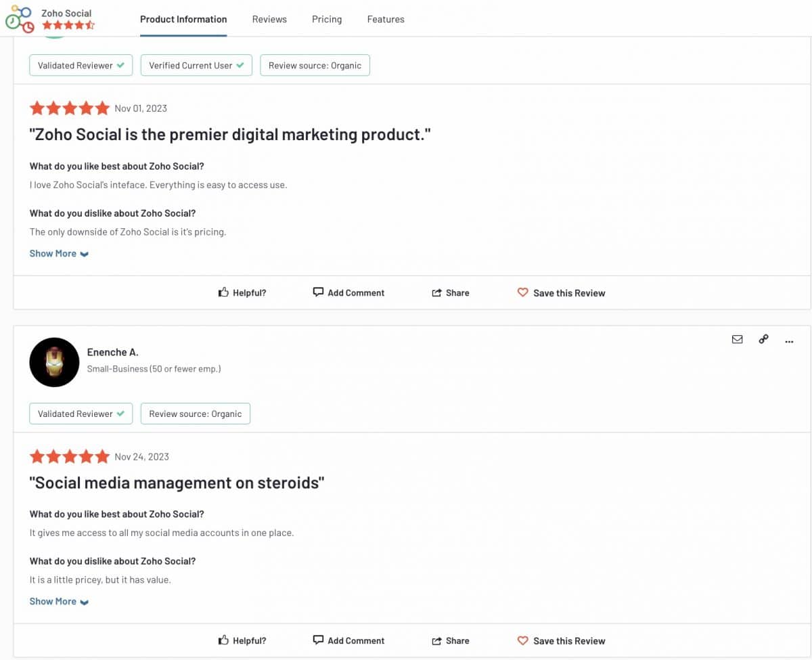812x660 pixels.
Task: Click the Verified Current User badge
Action: (196, 66)
